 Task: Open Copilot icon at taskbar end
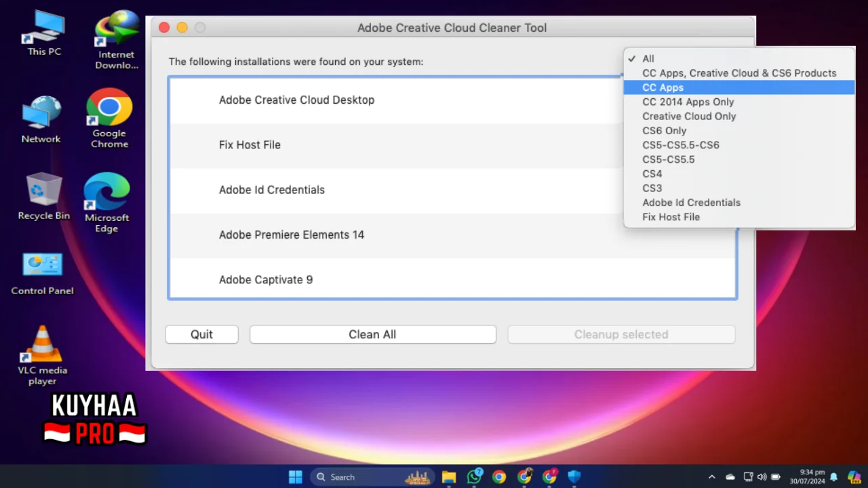(854, 477)
